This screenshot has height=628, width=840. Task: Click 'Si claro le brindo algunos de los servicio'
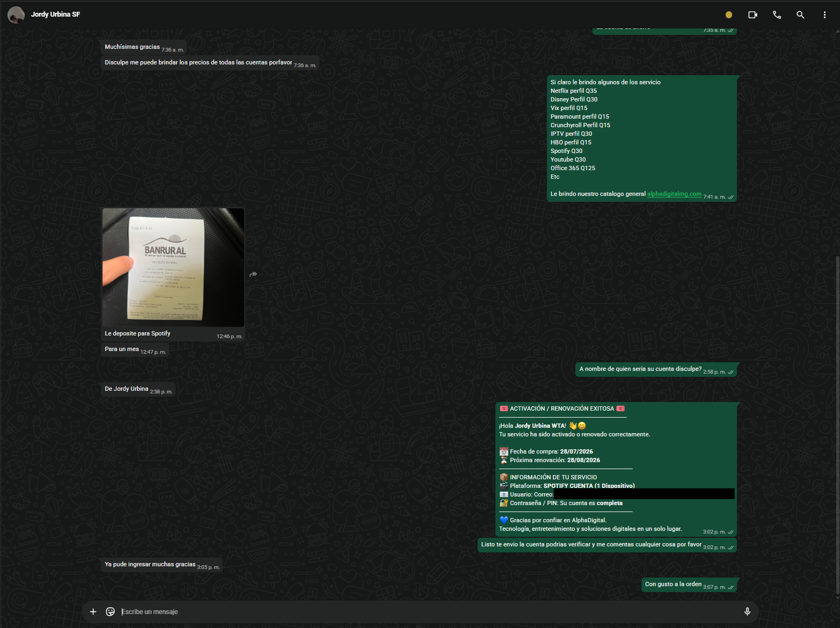(605, 82)
